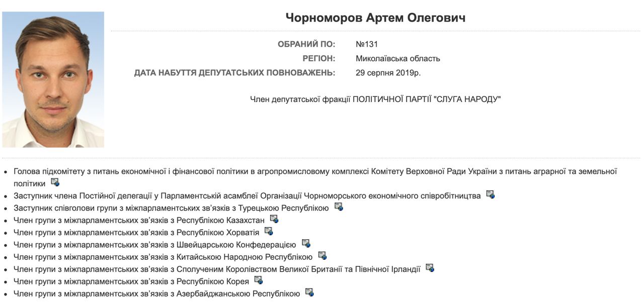
Task: Click the Kazakhstan group membership text
Action: tap(139, 220)
